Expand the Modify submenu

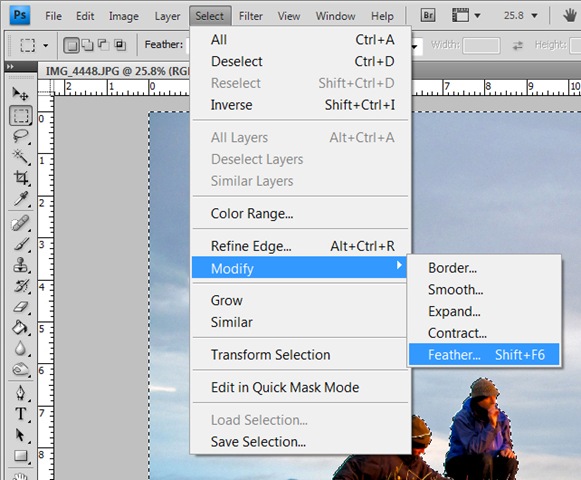pyautogui.click(x=299, y=268)
